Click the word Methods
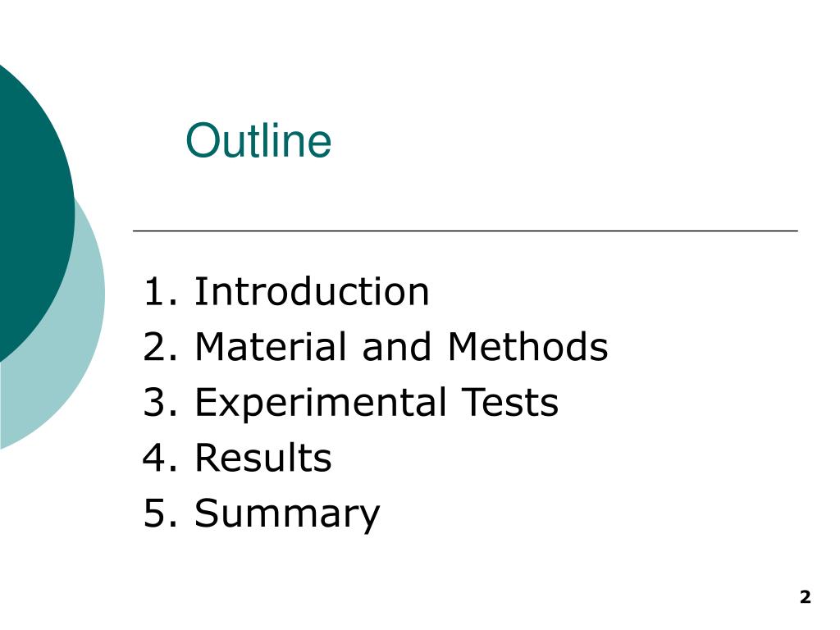The image size is (840, 630). [527, 347]
